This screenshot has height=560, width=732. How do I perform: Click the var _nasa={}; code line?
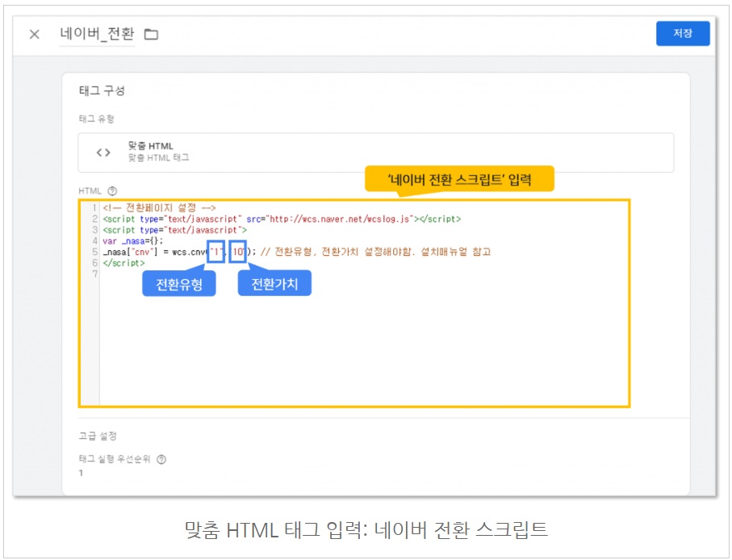point(133,240)
